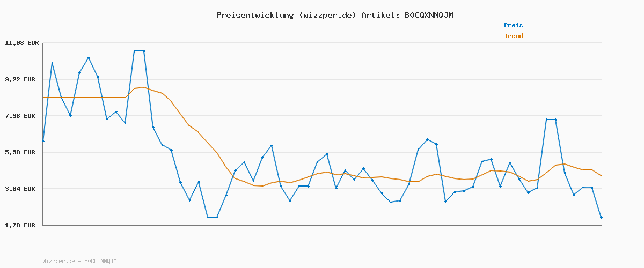Select the 9.22 EUR axis label
The image size is (644, 268).
tap(21, 79)
